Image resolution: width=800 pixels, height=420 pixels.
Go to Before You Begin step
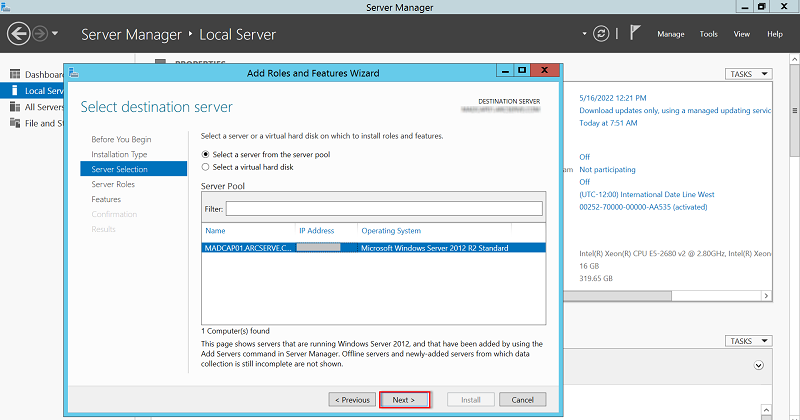point(121,139)
